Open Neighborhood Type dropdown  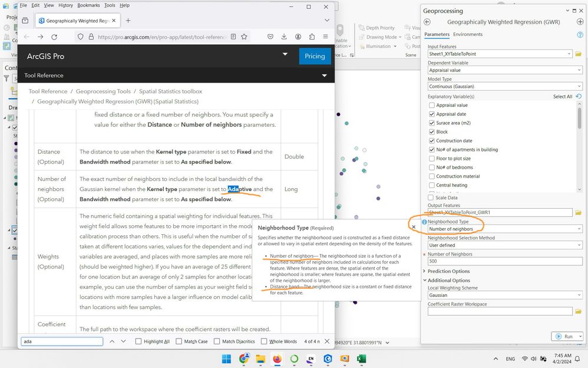(579, 229)
